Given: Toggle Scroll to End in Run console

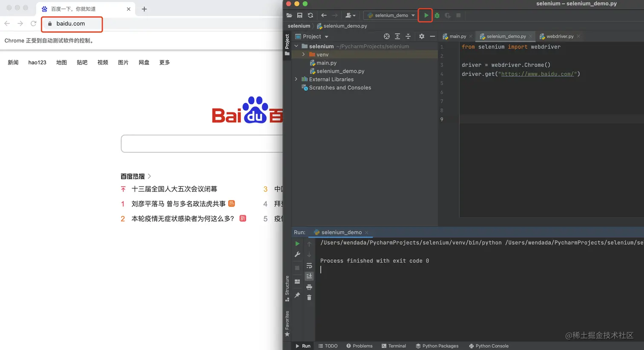Looking at the screenshot, I should click(x=309, y=276).
